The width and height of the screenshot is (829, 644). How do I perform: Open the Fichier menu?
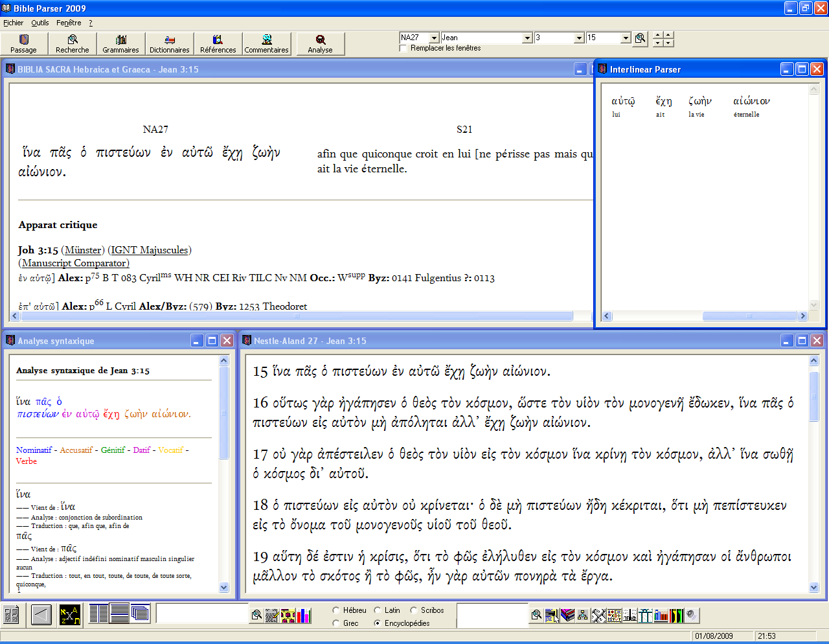coord(13,23)
